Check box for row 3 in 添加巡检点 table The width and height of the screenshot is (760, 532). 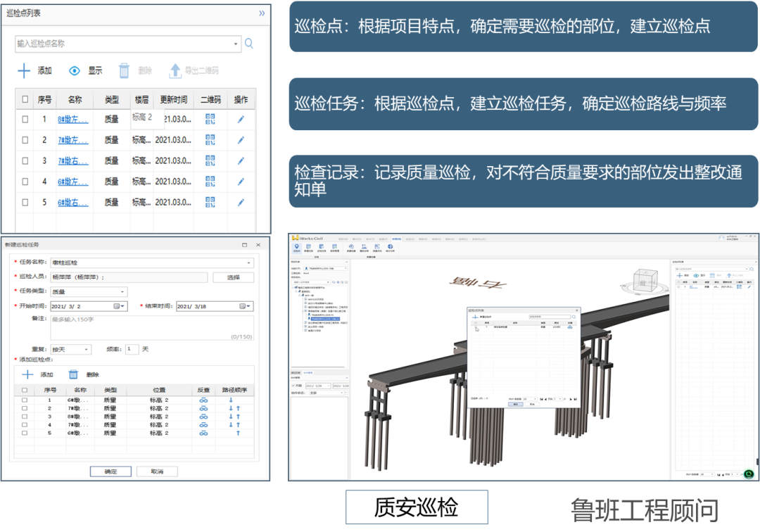[25, 417]
